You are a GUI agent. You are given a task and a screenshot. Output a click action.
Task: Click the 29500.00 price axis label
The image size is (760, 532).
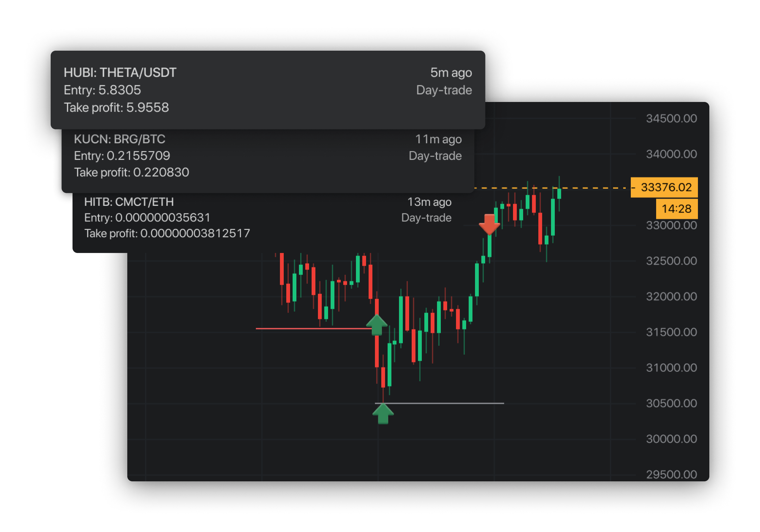pos(671,475)
